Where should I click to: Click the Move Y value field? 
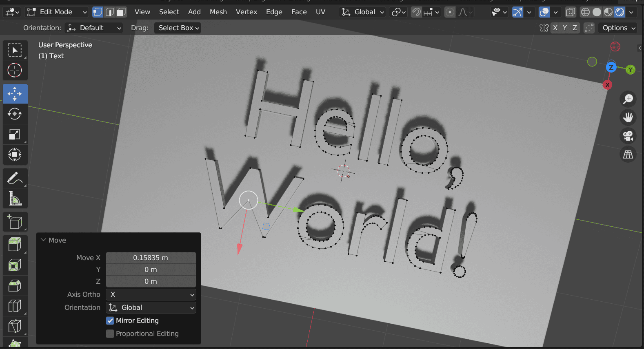[x=151, y=269]
